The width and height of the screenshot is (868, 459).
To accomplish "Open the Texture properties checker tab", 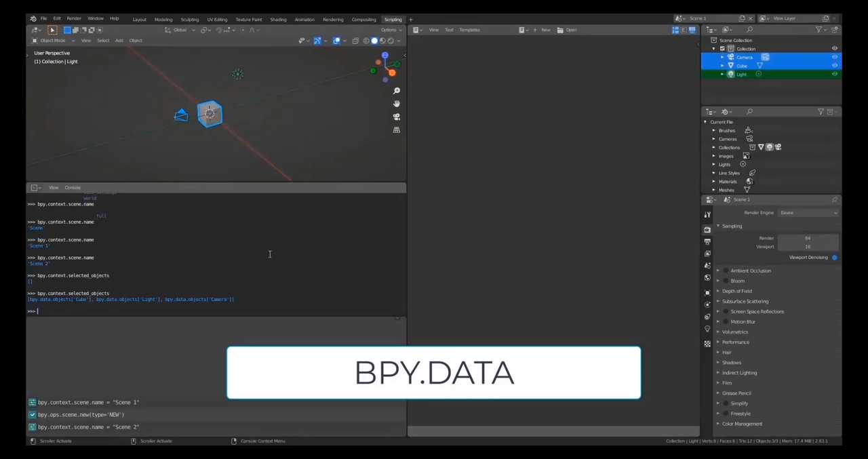I will pyautogui.click(x=707, y=344).
